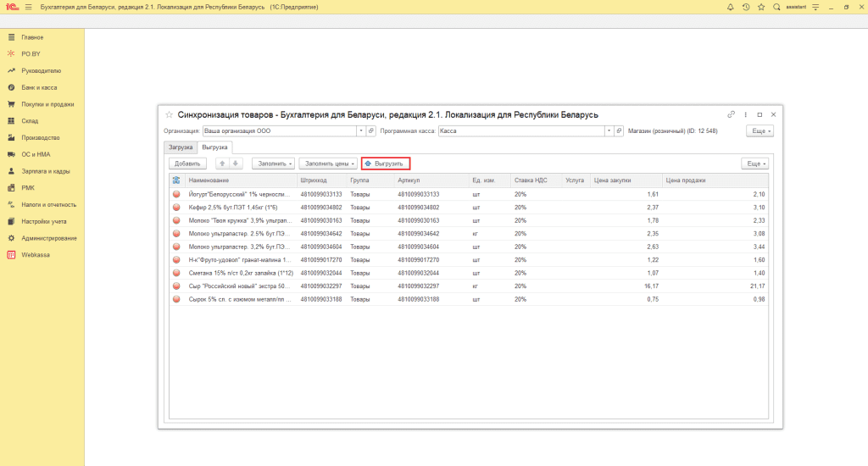868x466 pixels.
Task: Open search magnifier icon in title bar
Action: point(776,7)
